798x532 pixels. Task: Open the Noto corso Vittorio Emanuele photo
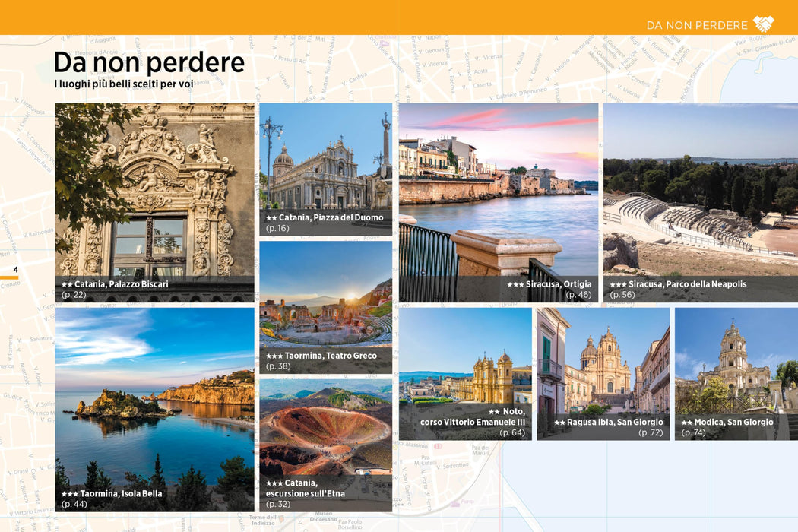point(465,374)
